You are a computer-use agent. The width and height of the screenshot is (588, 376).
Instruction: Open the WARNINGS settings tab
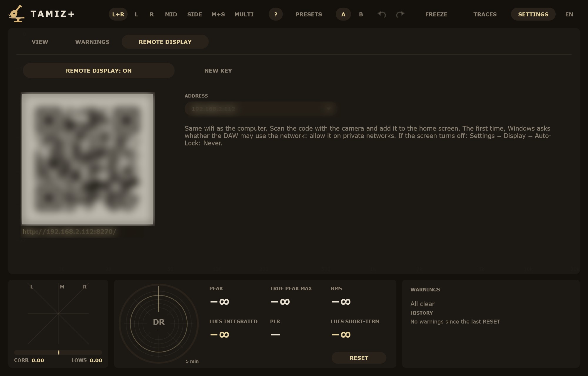(x=92, y=42)
